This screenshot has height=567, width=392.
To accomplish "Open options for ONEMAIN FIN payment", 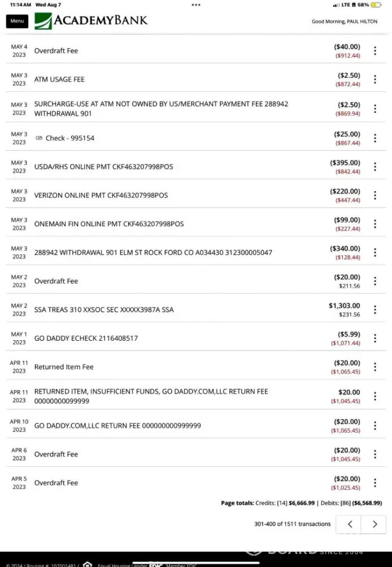I will pos(375,224).
